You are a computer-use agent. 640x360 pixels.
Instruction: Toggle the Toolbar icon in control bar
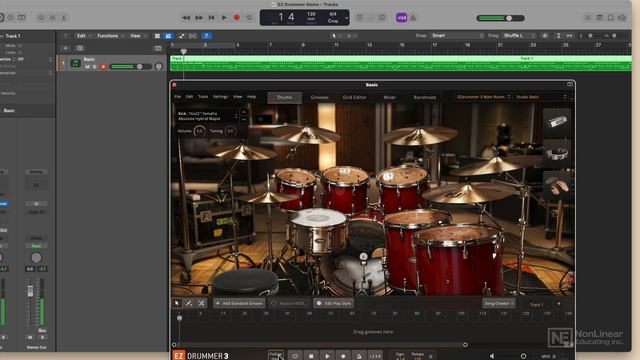22,18
